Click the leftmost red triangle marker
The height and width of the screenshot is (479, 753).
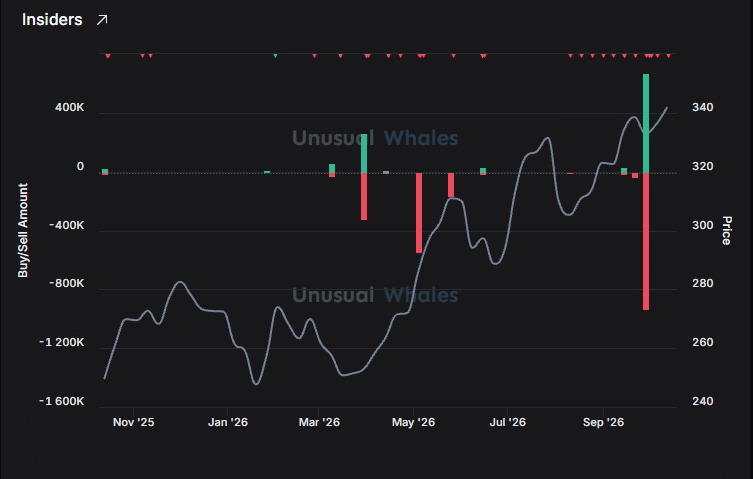click(108, 56)
